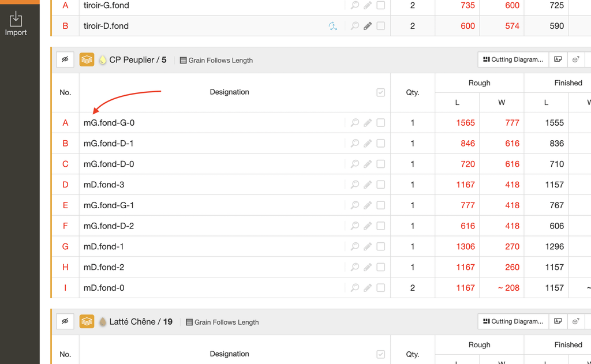Click the CP Peuplier material color drop
Viewport: 591px width, 364px height.
[x=103, y=60]
